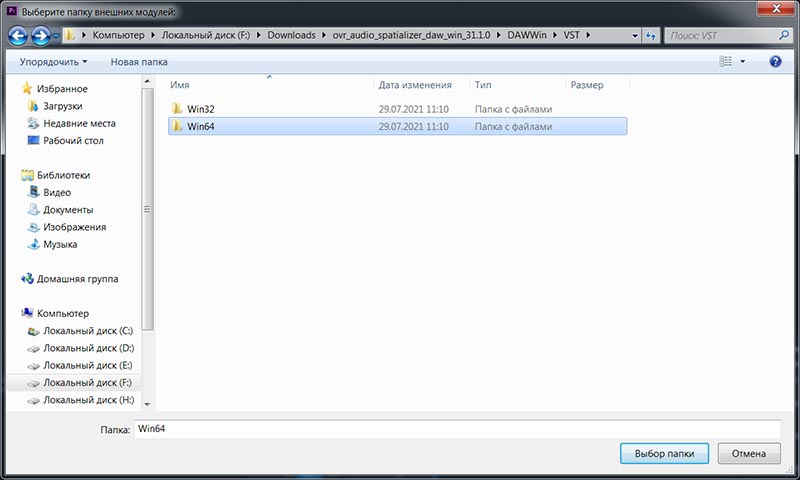This screenshot has width=800, height=480.
Task: Select VST breadcrumb segment
Action: pyautogui.click(x=571, y=35)
